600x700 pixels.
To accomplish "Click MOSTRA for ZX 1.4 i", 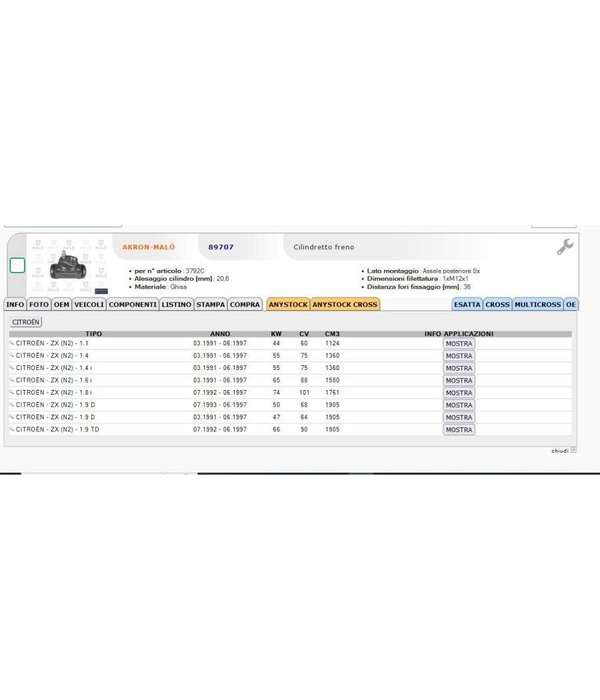I will coord(459,368).
